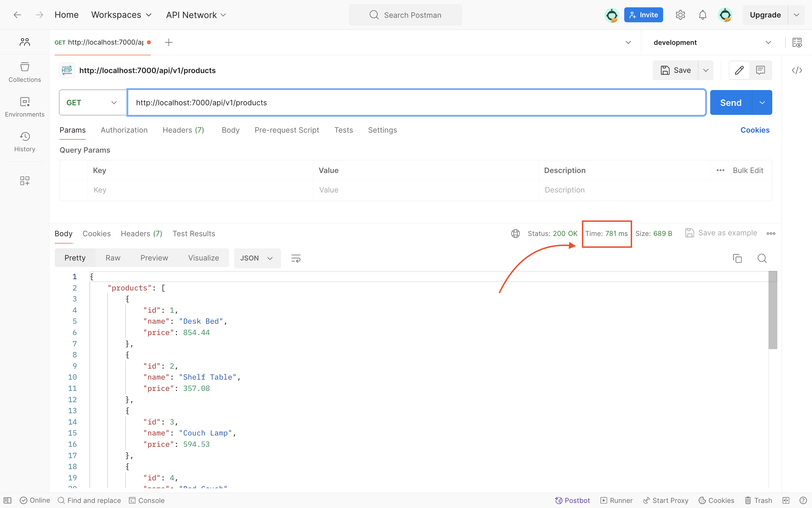Open the settings gear icon
812x508 pixels.
tap(680, 15)
